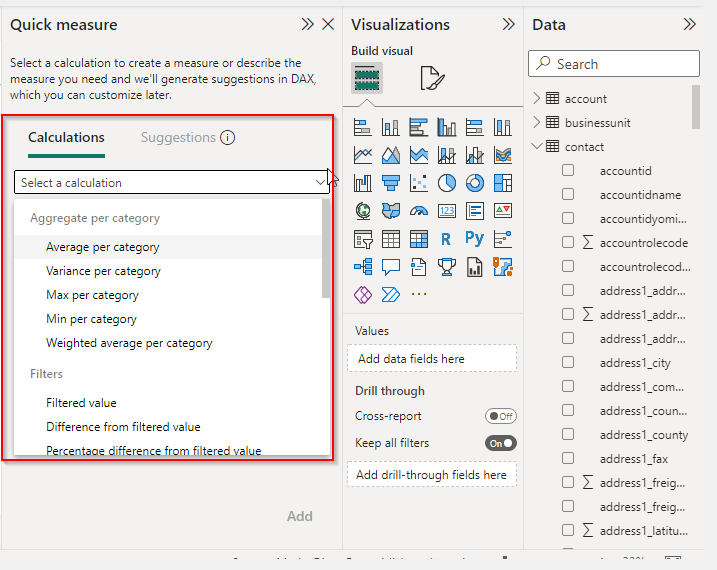Add a Python visual
This screenshot has width=717, height=570.
click(475, 239)
